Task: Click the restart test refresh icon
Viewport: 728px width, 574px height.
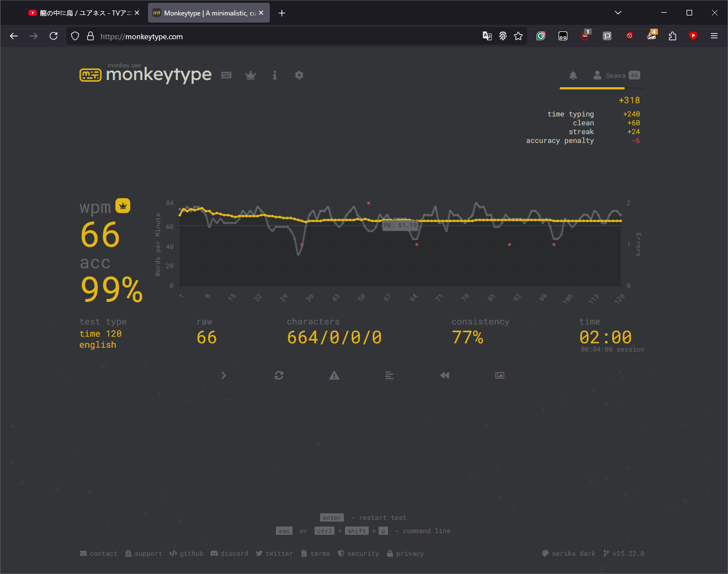Action: tap(279, 375)
